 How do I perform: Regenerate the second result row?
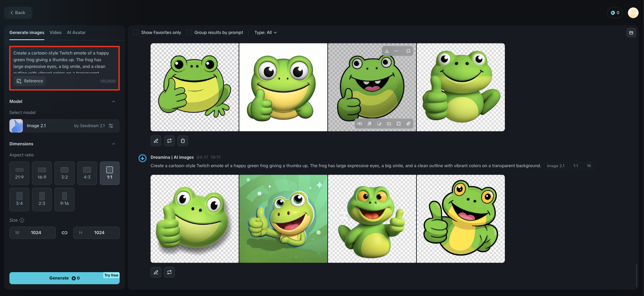(169, 272)
